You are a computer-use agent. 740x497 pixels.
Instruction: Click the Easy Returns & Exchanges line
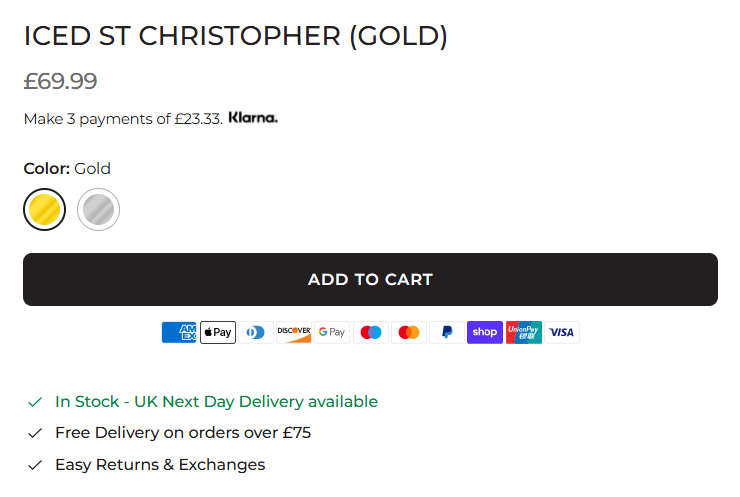tap(160, 465)
